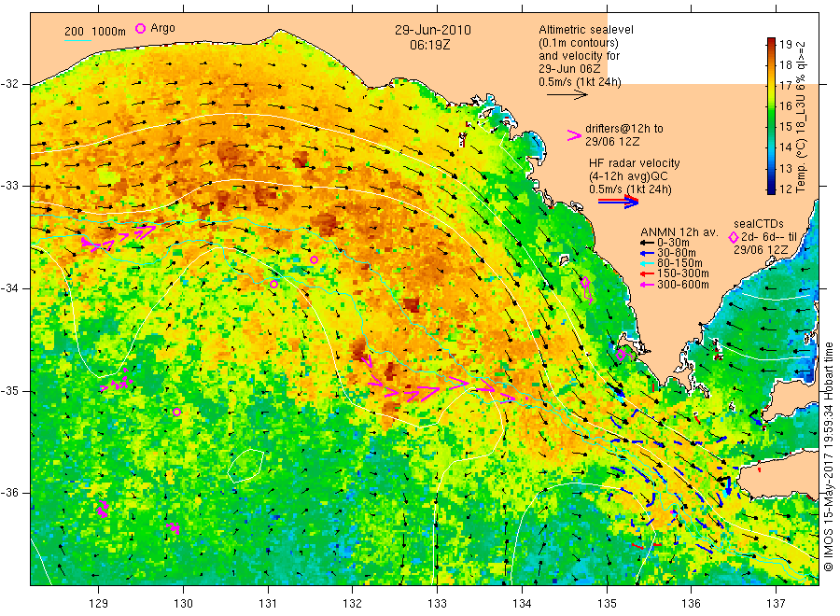Click the '0.5m/s (1kt 24h)' HF radar text
The width and height of the screenshot is (840, 616).
tap(631, 189)
